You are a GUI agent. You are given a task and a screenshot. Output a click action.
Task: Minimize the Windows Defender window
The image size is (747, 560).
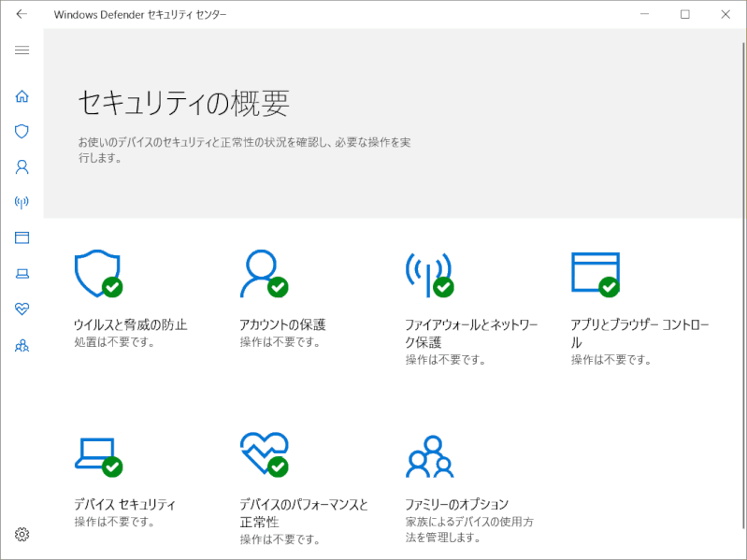pos(644,14)
